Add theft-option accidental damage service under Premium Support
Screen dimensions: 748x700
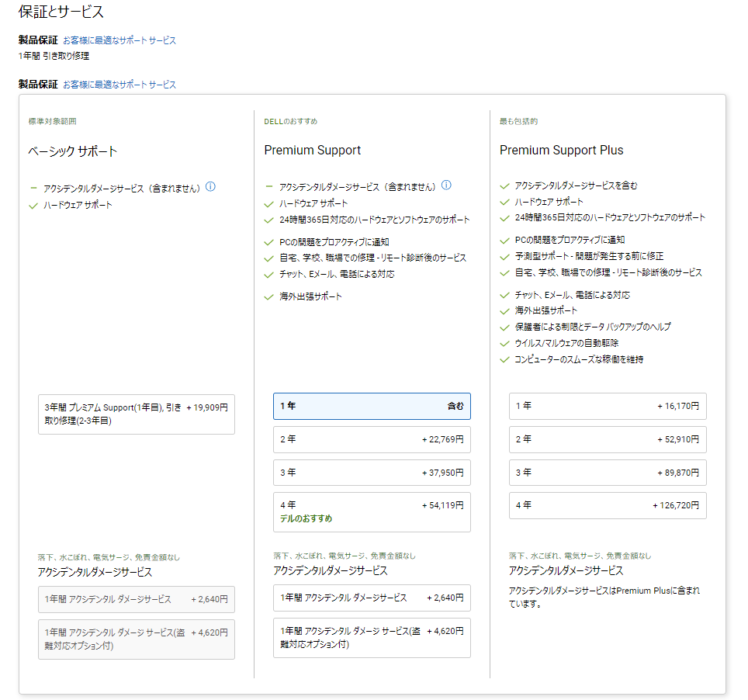point(372,638)
